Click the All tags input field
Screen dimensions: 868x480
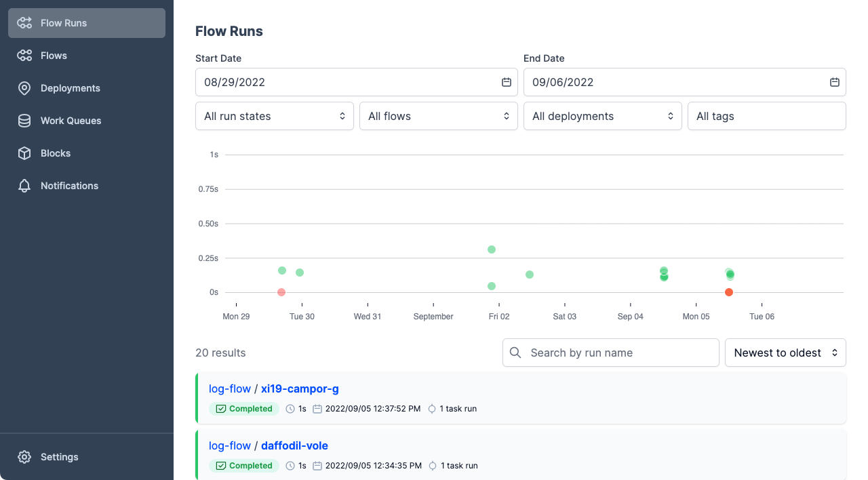[x=767, y=116]
